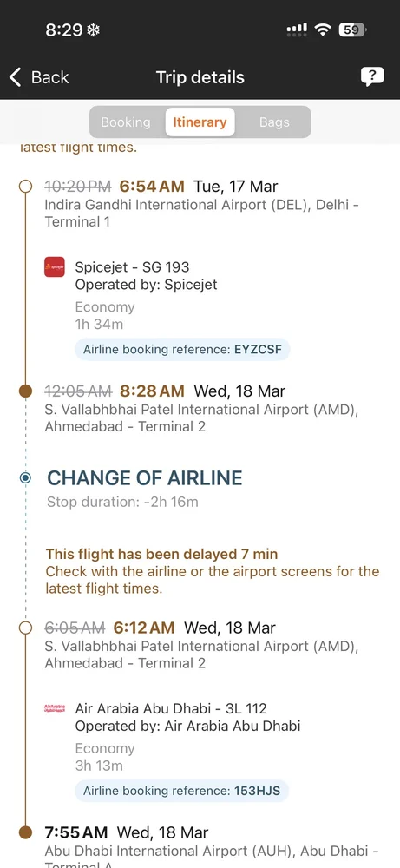This screenshot has height=868, width=400.
Task: Tap the Air Arabia airline logo
Action: [x=54, y=708]
